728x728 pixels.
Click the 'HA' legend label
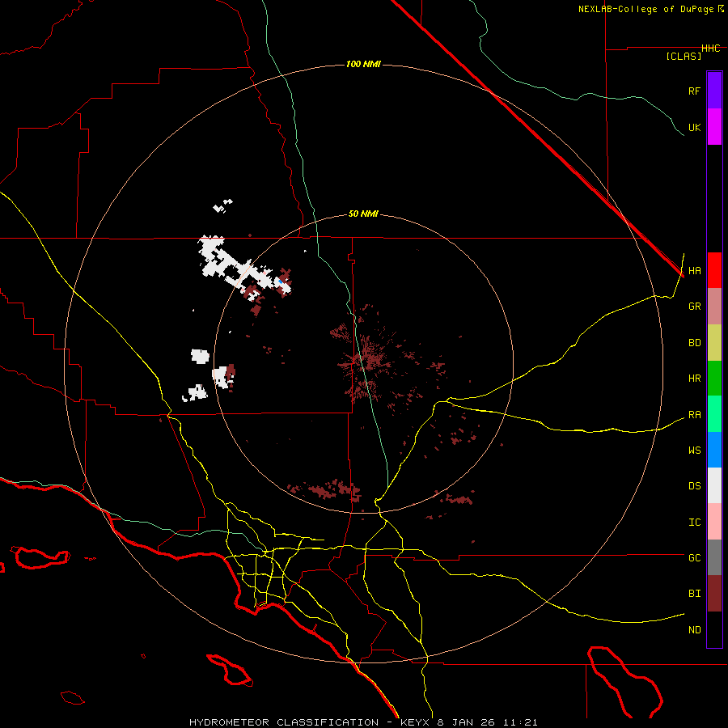point(694,270)
